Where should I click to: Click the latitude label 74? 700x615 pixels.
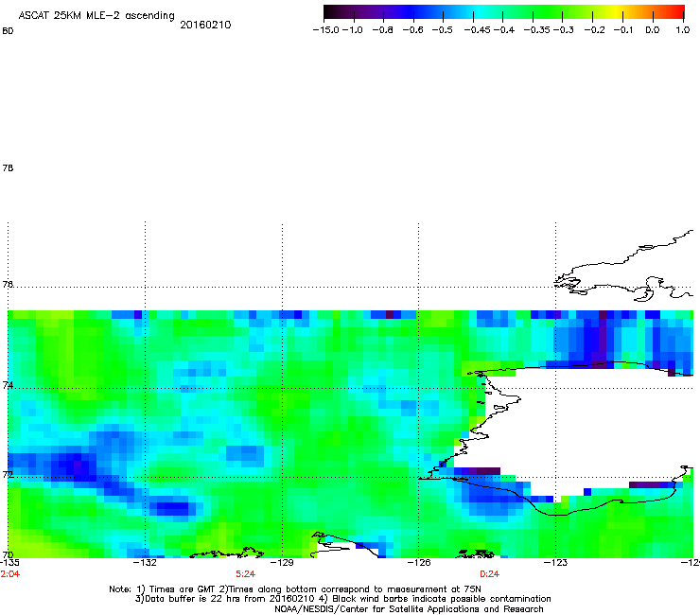8,385
